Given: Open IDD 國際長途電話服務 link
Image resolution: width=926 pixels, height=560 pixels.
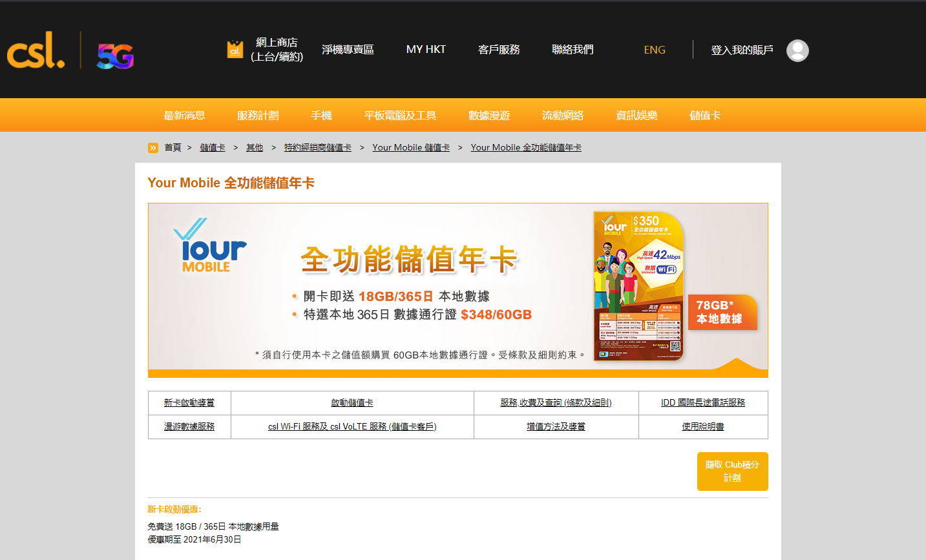Looking at the screenshot, I should 703,403.
